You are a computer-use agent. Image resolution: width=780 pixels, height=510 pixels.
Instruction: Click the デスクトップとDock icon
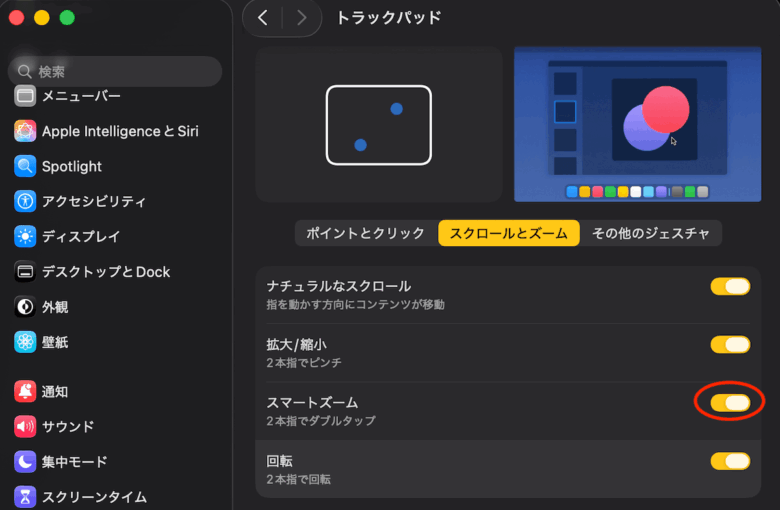click(x=25, y=271)
